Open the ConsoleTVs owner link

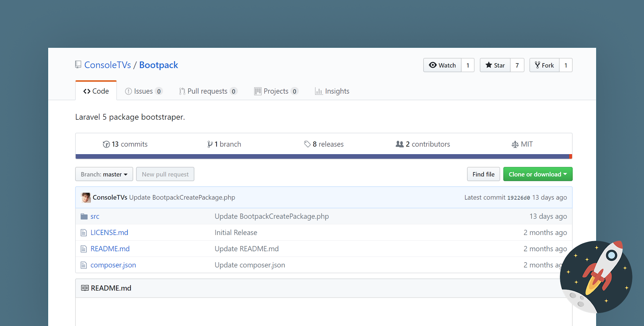click(108, 65)
